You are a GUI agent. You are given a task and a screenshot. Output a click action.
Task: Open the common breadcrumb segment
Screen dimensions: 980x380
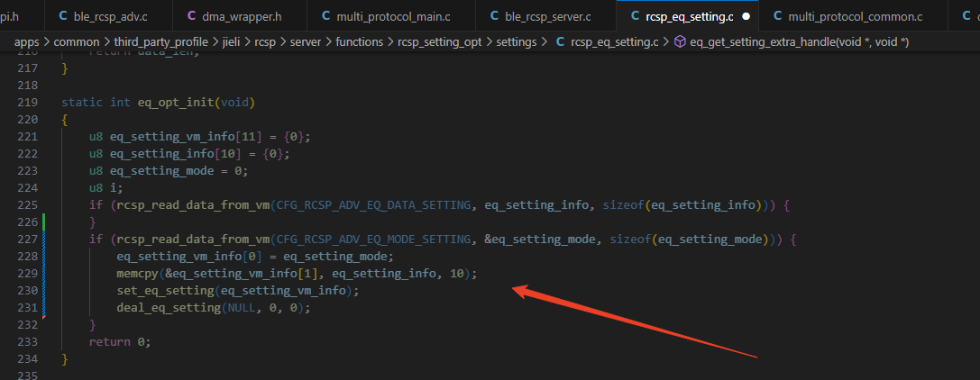pyautogui.click(x=77, y=42)
